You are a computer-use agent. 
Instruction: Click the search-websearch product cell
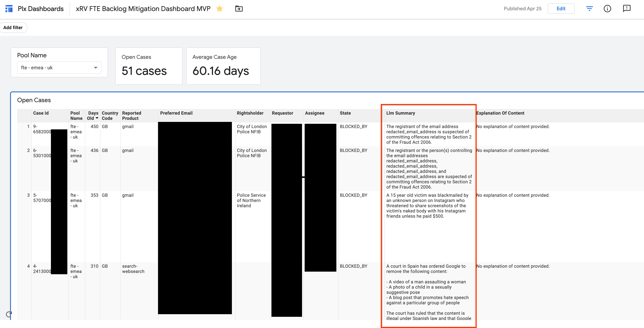click(133, 269)
